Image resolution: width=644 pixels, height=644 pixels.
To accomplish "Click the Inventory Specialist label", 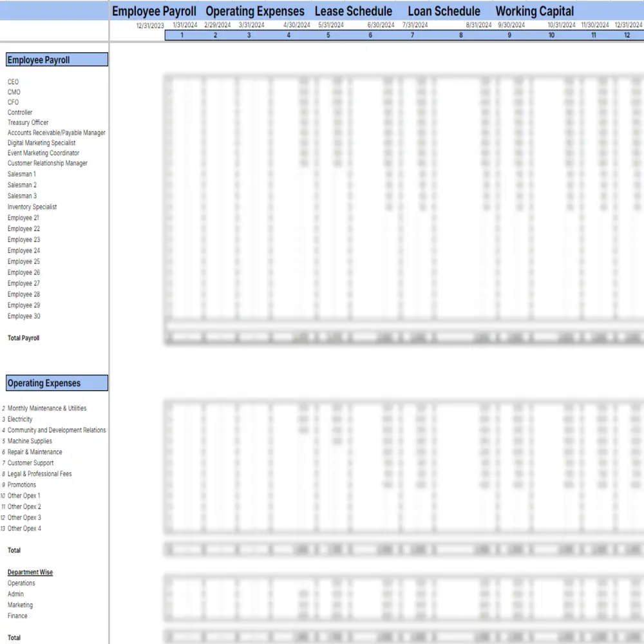I will pos(32,207).
